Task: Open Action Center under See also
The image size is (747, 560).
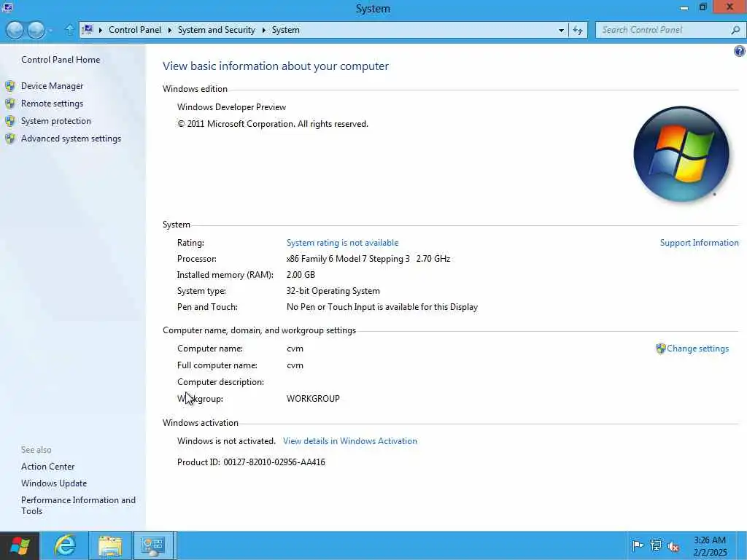Action: pyautogui.click(x=47, y=467)
